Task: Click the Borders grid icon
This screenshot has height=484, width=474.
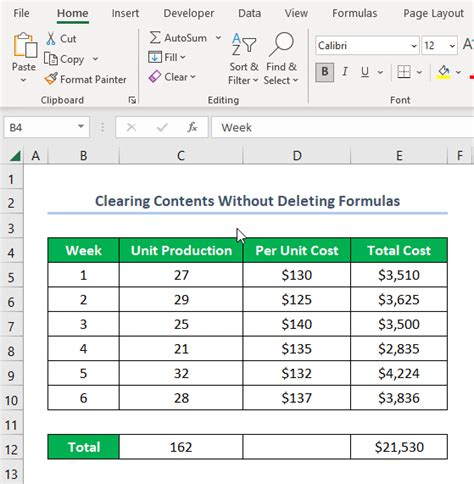Action: click(404, 72)
